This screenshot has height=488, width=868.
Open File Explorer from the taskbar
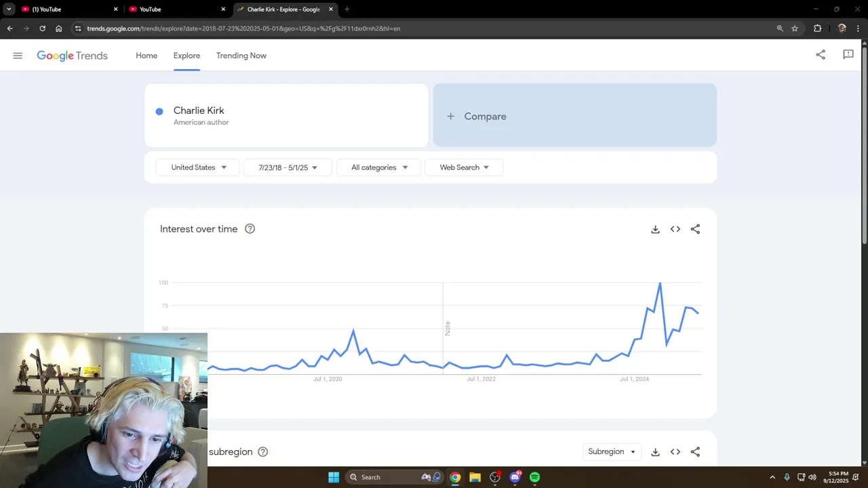pyautogui.click(x=475, y=477)
